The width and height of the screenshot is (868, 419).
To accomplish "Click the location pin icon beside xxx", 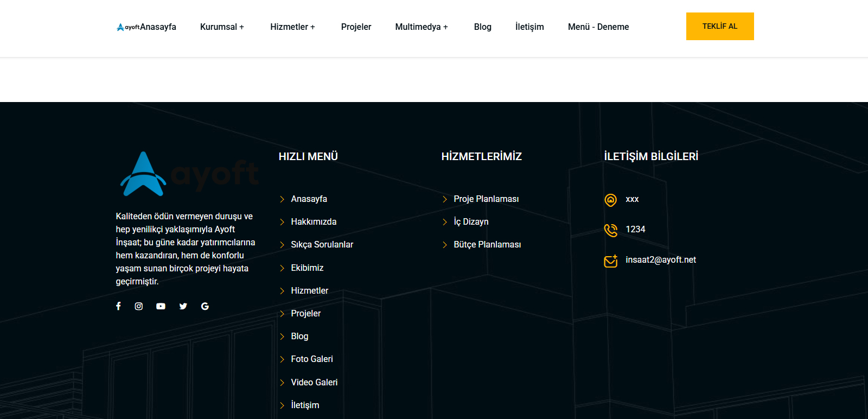I will [610, 200].
